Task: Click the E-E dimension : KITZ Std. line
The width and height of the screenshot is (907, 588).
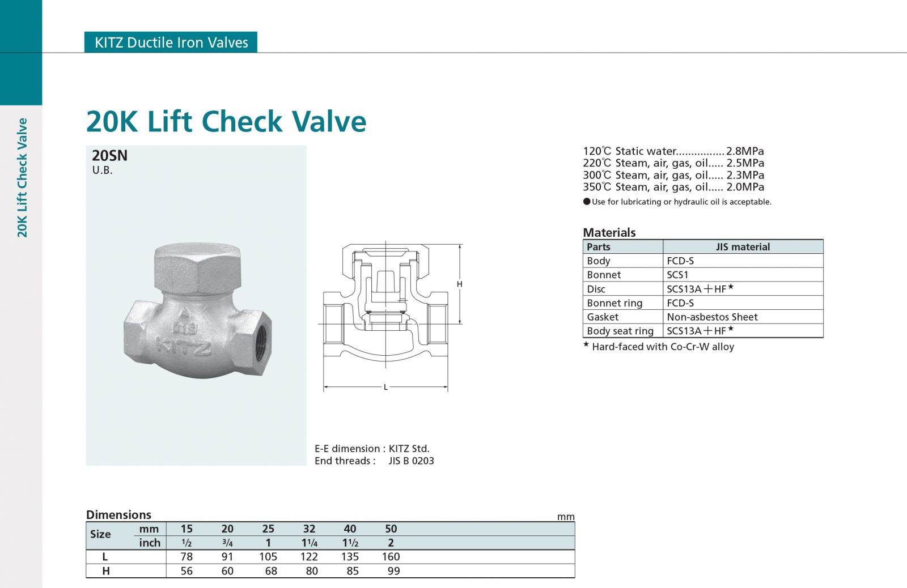Action: [x=372, y=449]
